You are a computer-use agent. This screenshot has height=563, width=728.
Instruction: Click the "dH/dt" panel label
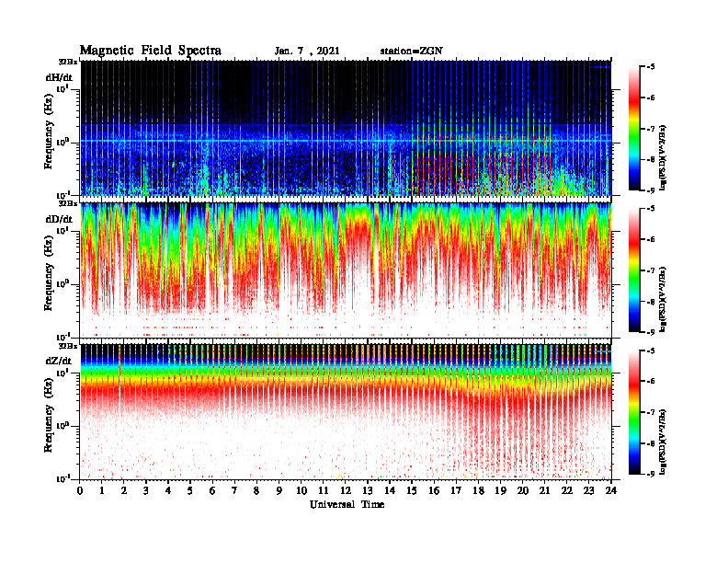pyautogui.click(x=59, y=77)
